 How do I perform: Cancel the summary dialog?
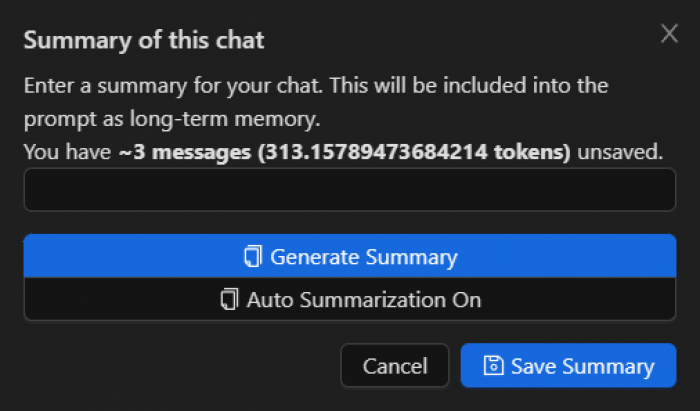click(x=395, y=366)
